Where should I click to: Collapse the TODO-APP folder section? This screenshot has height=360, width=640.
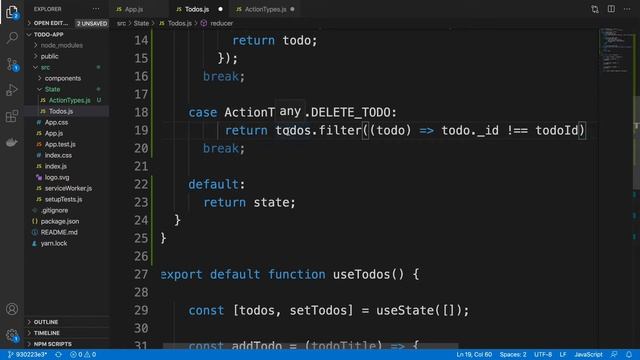point(48,35)
